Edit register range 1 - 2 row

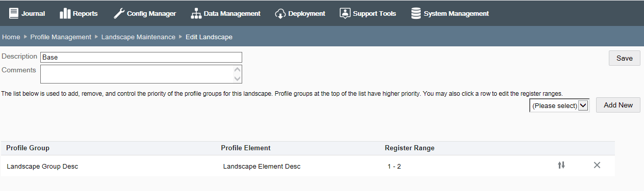pos(308,166)
